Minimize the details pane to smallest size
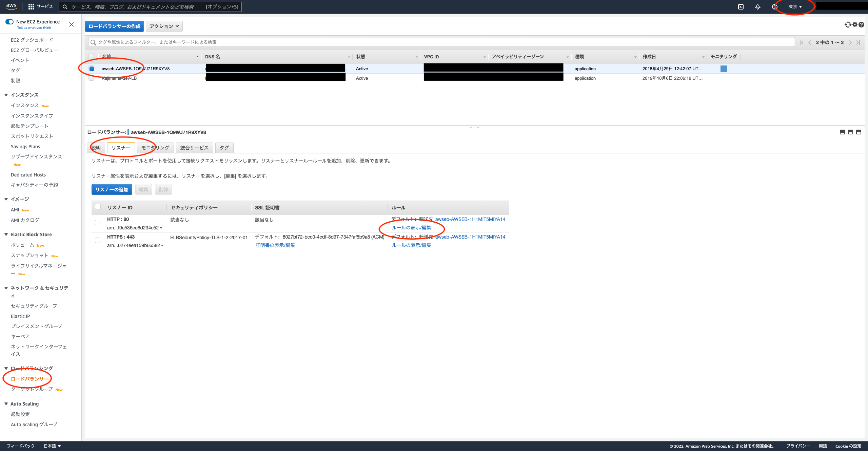This screenshot has height=451, width=868. click(x=842, y=132)
